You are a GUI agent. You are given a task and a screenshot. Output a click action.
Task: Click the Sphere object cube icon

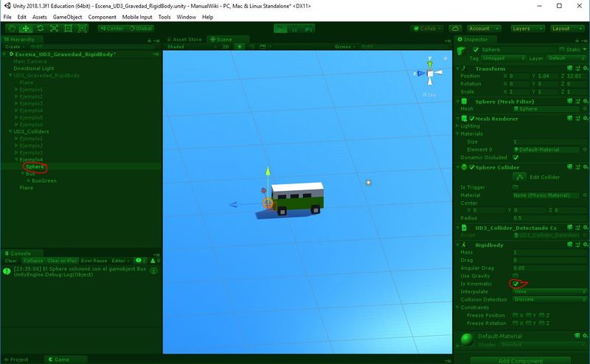coord(462,50)
